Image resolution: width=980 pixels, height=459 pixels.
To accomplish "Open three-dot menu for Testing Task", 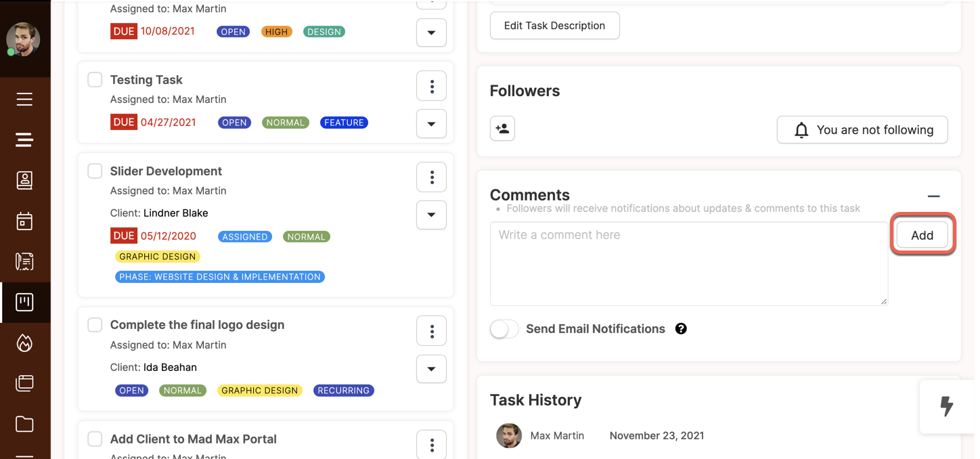I will click(x=431, y=86).
